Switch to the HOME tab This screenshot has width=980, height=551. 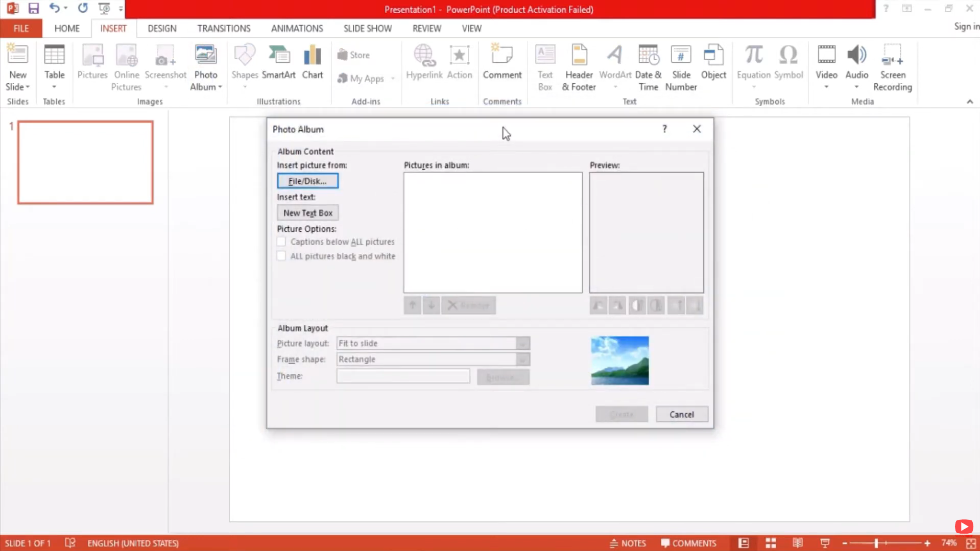click(x=67, y=29)
